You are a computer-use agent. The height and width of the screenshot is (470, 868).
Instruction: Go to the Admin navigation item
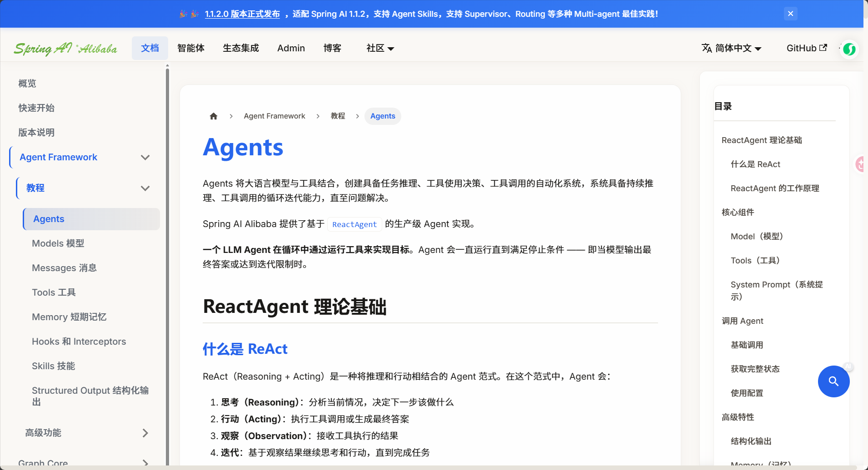click(x=291, y=48)
